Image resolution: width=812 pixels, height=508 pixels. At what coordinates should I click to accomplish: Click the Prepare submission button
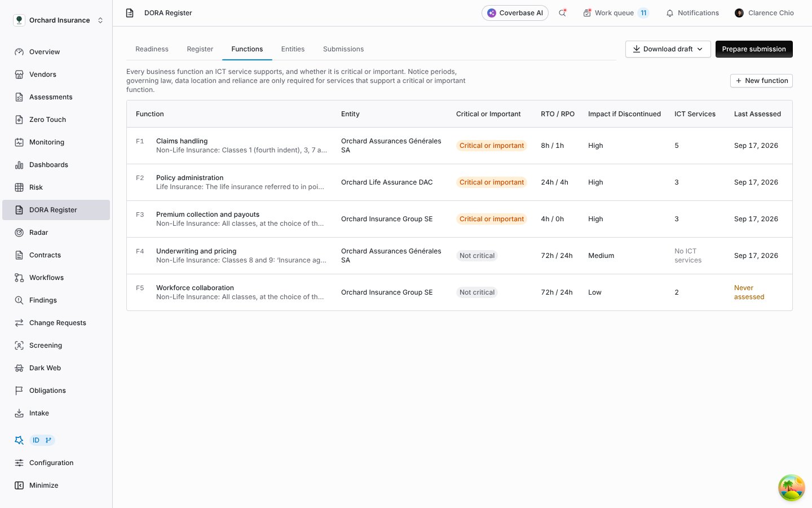[x=754, y=49]
